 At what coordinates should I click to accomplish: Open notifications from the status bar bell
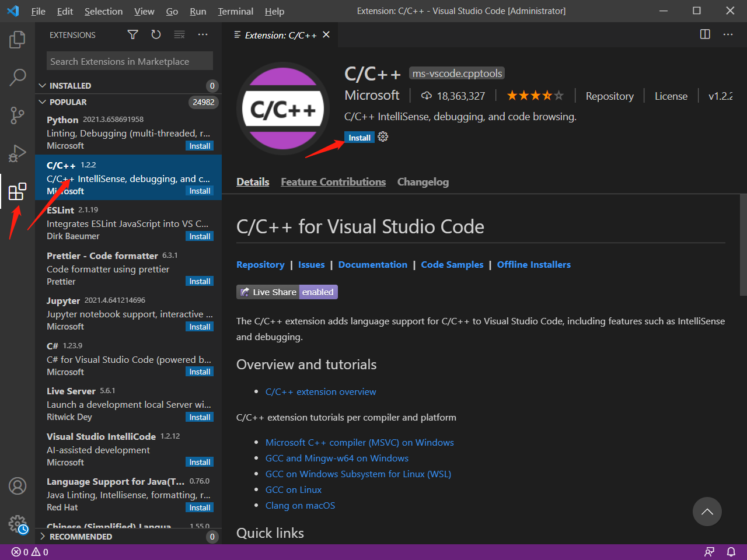pos(731,551)
